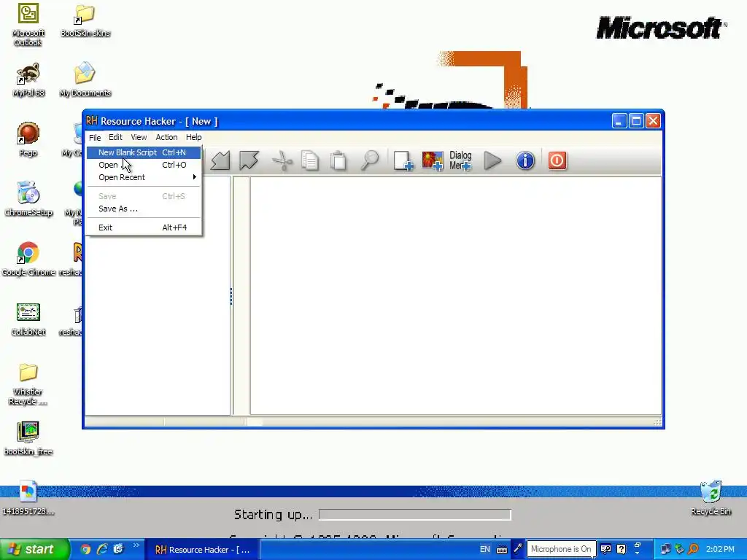The height and width of the screenshot is (560, 747).
Task: Select bootskin_free desktop icon
Action: tap(28, 438)
